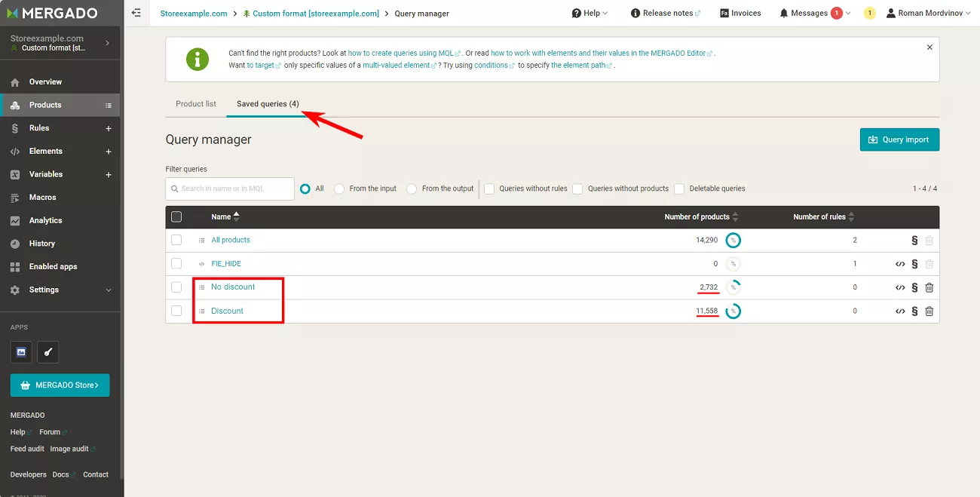Add new variable via plus next to Variables
Image resolution: width=980 pixels, height=497 pixels.
click(109, 175)
